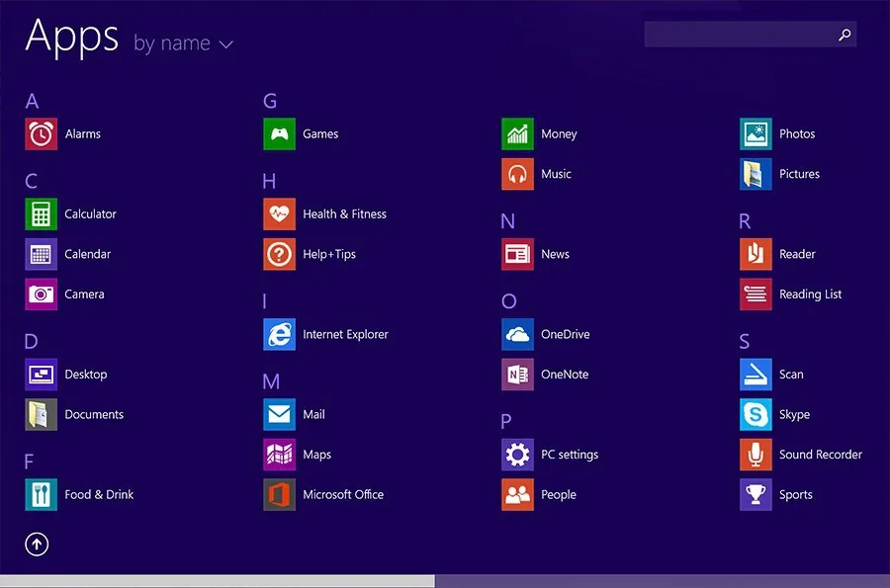Expand the 'by name' sort dropdown

[x=172, y=43]
